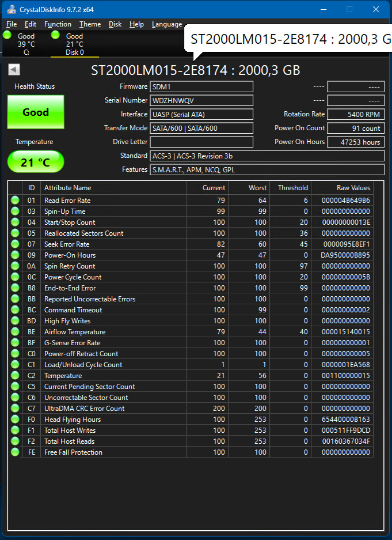
Task: Click the previous disk arrow button
Action: (x=14, y=70)
